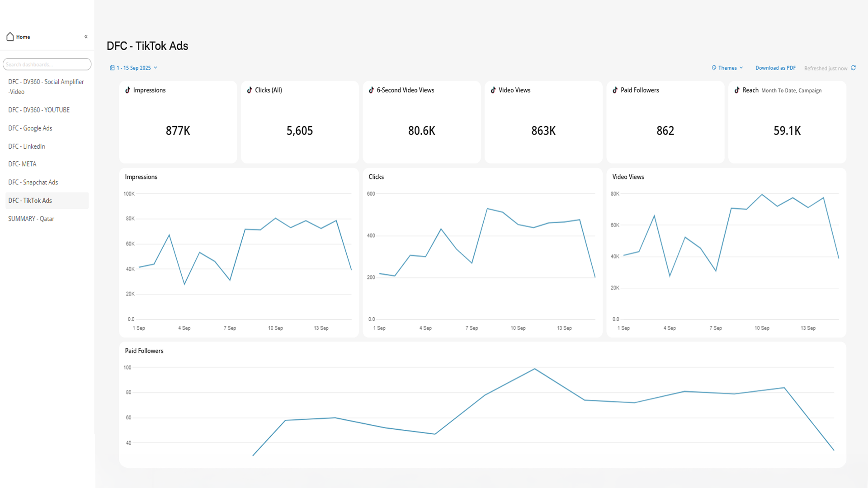
Task: Click the Home house icon
Action: click(x=10, y=37)
